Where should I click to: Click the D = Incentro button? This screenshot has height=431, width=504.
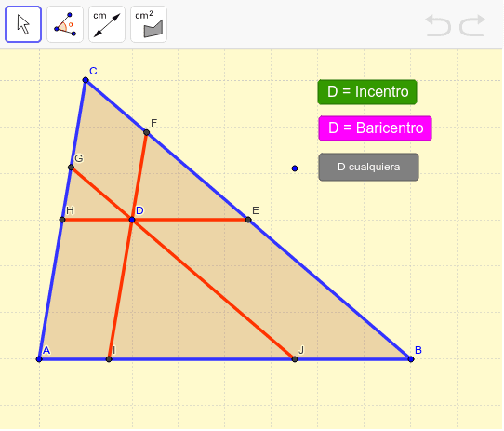[367, 92]
